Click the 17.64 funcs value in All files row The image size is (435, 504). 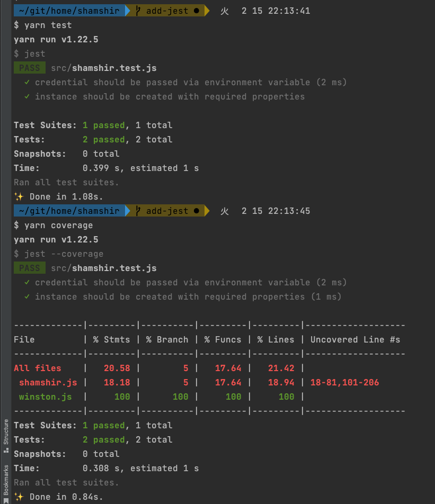tap(228, 368)
